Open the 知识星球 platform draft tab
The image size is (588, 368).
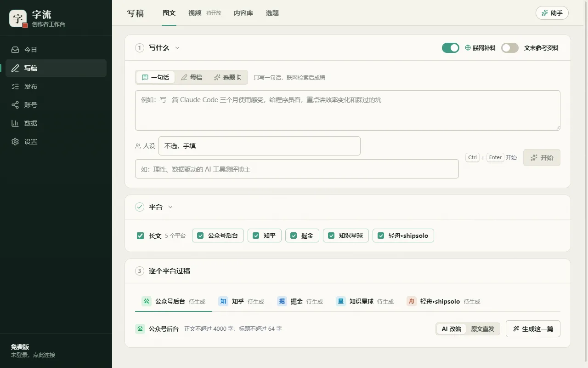pyautogui.click(x=365, y=301)
